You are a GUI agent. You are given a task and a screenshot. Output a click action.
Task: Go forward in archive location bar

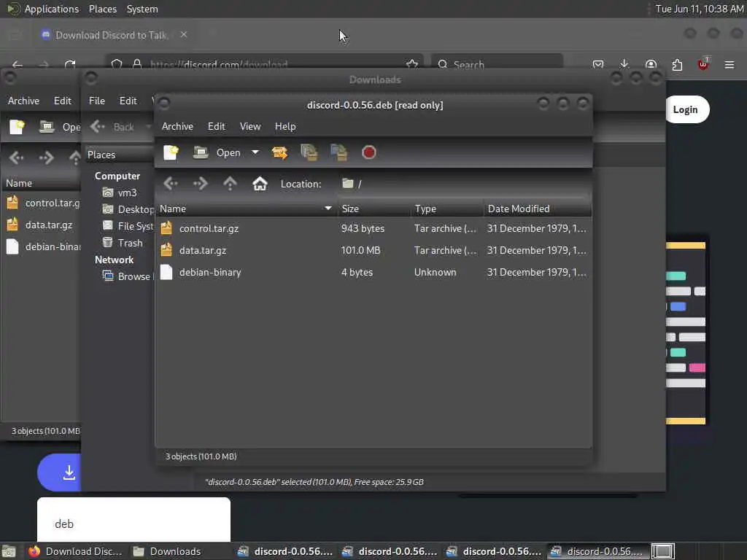(x=201, y=183)
